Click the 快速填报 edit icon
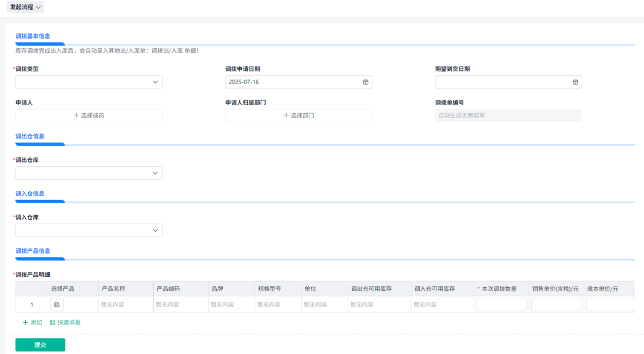 coord(52,322)
